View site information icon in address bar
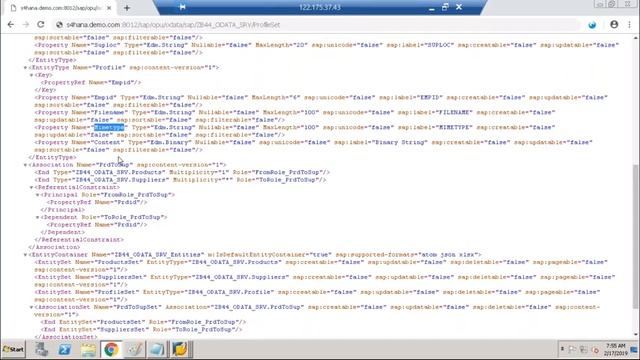This screenshot has height=360, width=640. point(60,25)
